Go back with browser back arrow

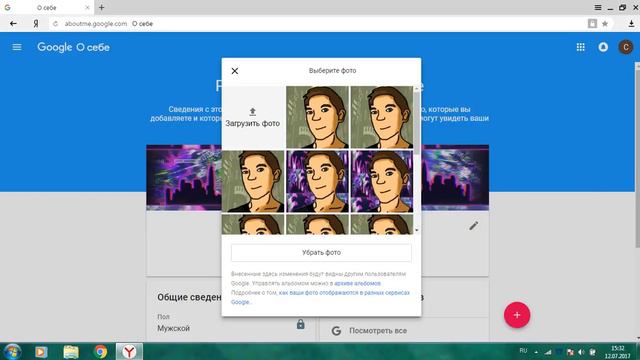pos(13,24)
